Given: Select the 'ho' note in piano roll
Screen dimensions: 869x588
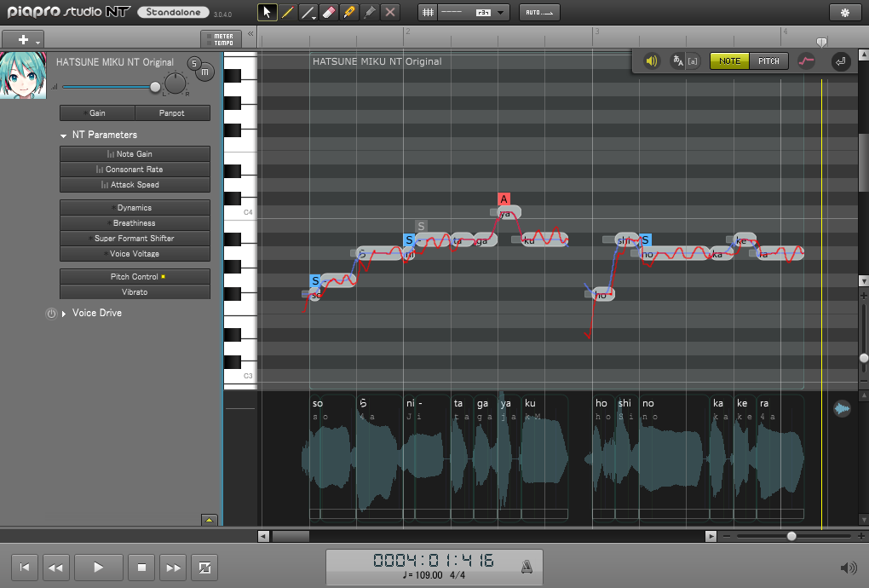Looking at the screenshot, I should pyautogui.click(x=603, y=294).
